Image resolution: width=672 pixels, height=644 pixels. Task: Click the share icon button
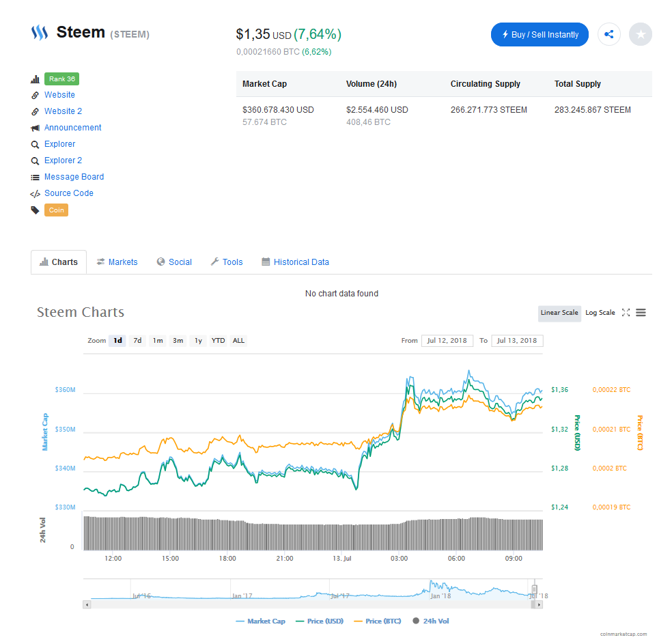coord(608,34)
